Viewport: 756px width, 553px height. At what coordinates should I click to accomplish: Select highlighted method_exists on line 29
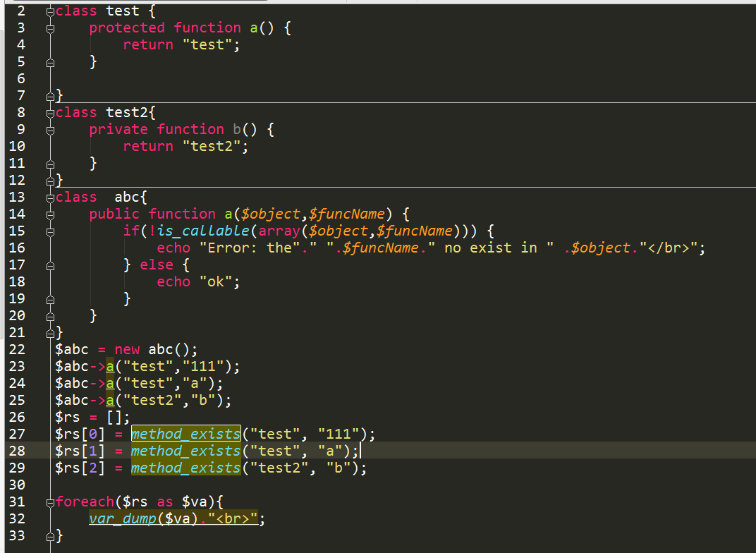(185, 468)
